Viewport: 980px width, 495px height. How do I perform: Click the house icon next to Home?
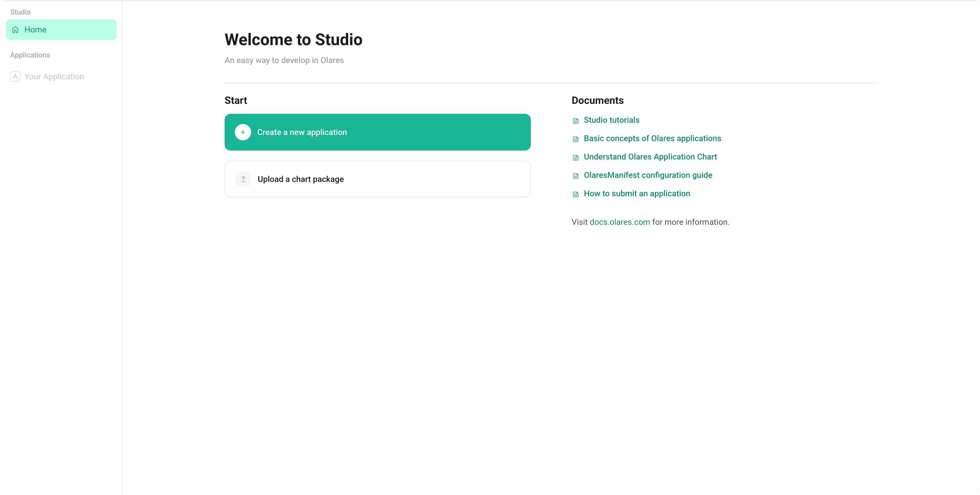[x=15, y=29]
